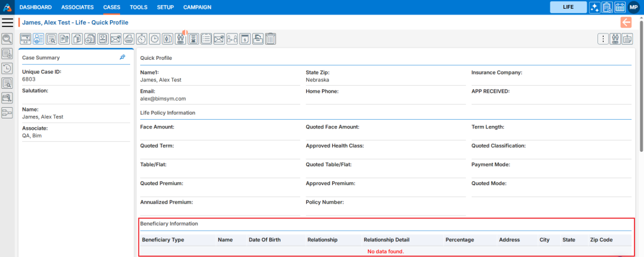Click the clipboard add icon in header

point(607,7)
